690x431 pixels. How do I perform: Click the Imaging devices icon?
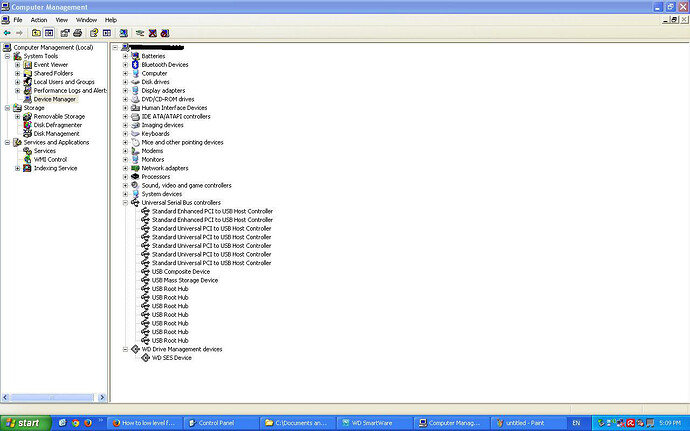(x=136, y=125)
